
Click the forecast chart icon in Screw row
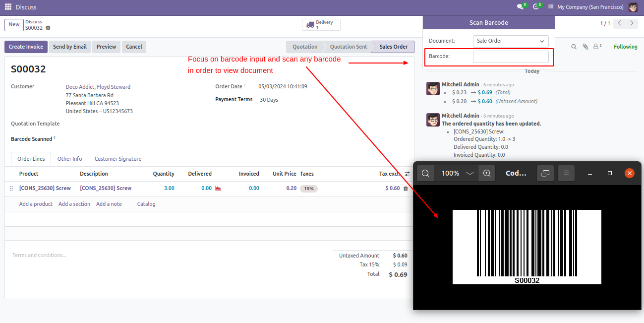218,189
